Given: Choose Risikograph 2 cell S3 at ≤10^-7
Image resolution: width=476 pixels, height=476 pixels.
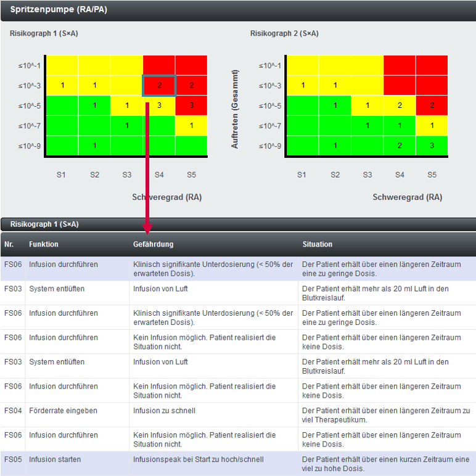Looking at the screenshot, I should tap(367, 126).
